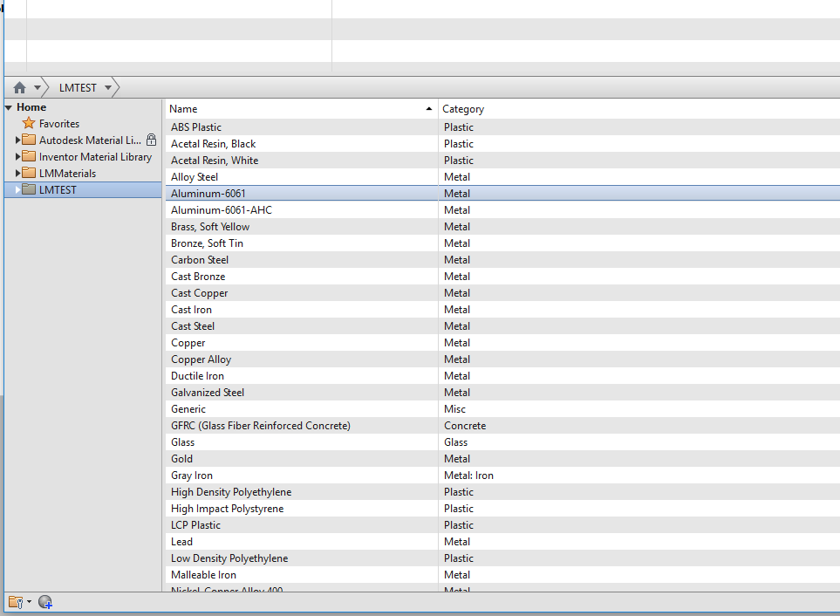Select Alloy Steel material
Viewport: 840px width, 616px height.
pyautogui.click(x=195, y=177)
